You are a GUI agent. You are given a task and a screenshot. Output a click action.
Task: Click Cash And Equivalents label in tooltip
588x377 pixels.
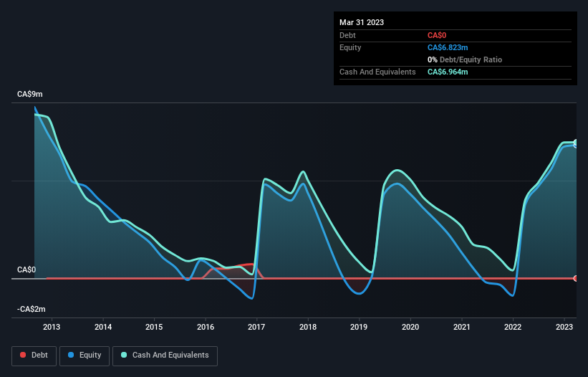click(x=377, y=72)
